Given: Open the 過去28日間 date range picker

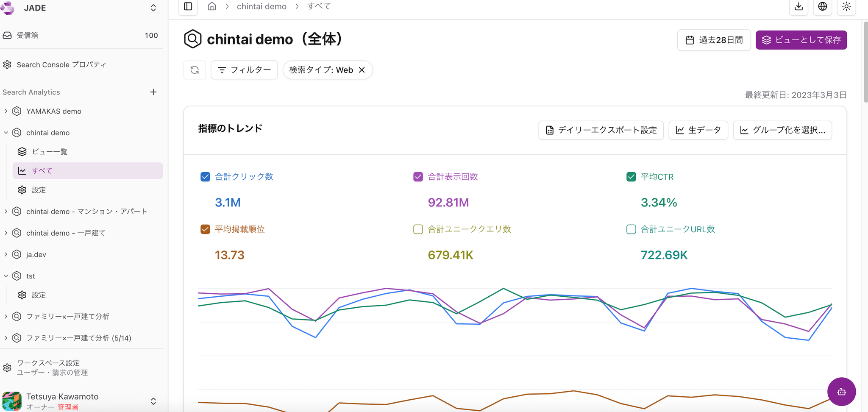Looking at the screenshot, I should point(714,40).
